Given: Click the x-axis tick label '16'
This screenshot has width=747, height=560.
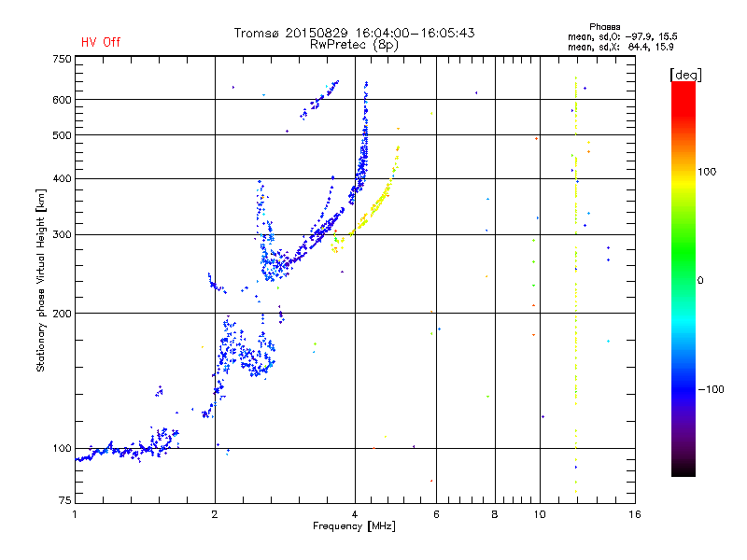Looking at the screenshot, I should pyautogui.click(x=635, y=514).
